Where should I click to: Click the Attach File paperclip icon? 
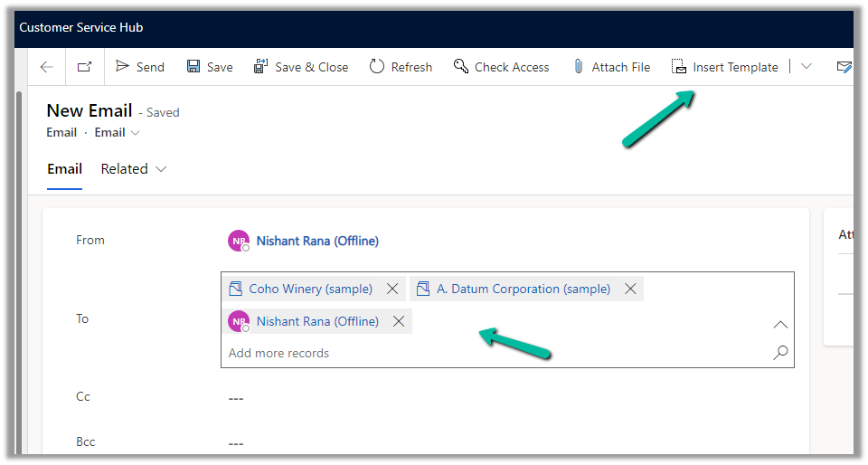tap(579, 67)
